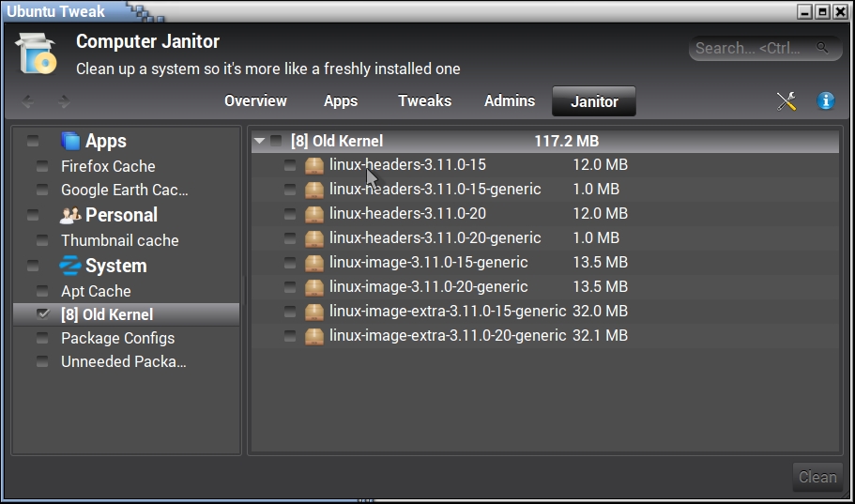Click the linux-image-extra-3.11.0-15-generic package icon
Screen dimensions: 855x504
click(314, 312)
